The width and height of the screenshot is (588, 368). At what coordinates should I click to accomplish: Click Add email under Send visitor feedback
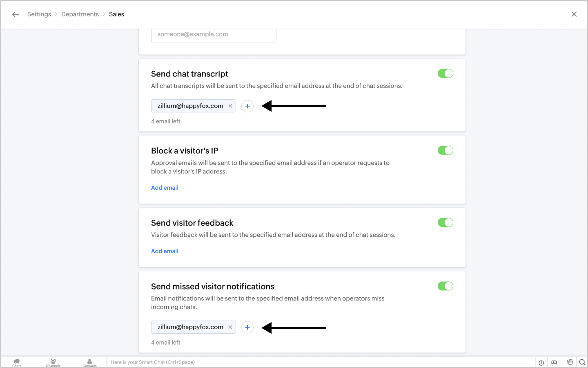[x=165, y=251]
